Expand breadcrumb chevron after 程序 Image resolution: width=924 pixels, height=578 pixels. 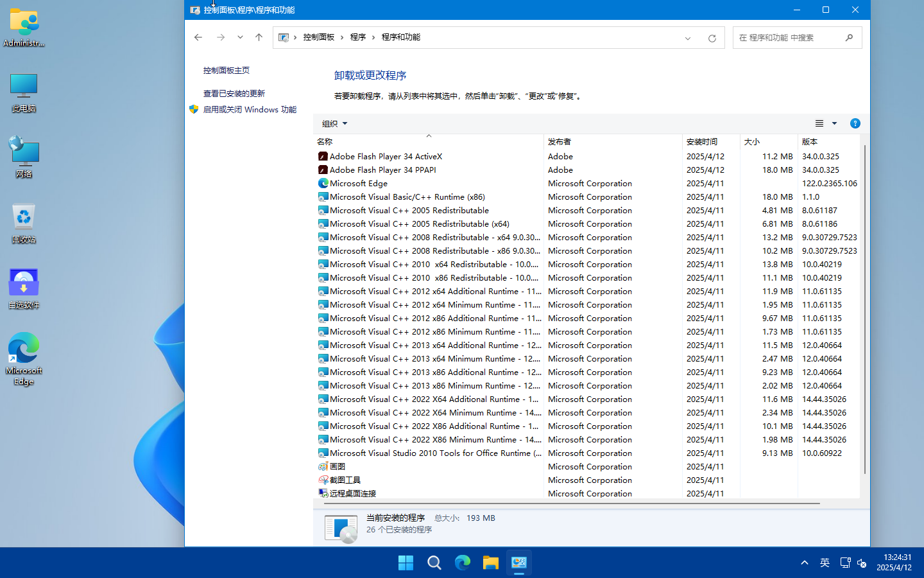[373, 37]
